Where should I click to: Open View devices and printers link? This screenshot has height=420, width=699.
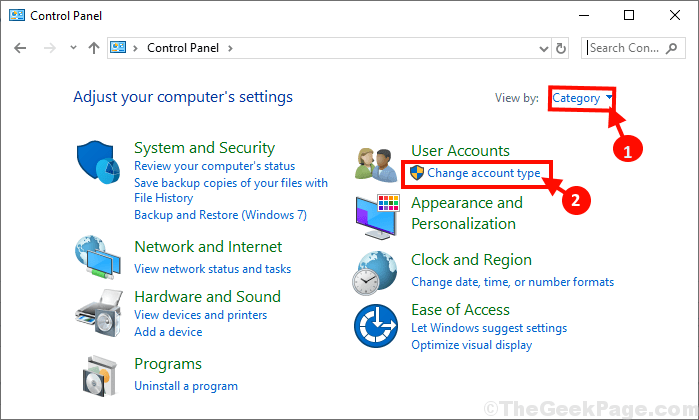(x=201, y=315)
